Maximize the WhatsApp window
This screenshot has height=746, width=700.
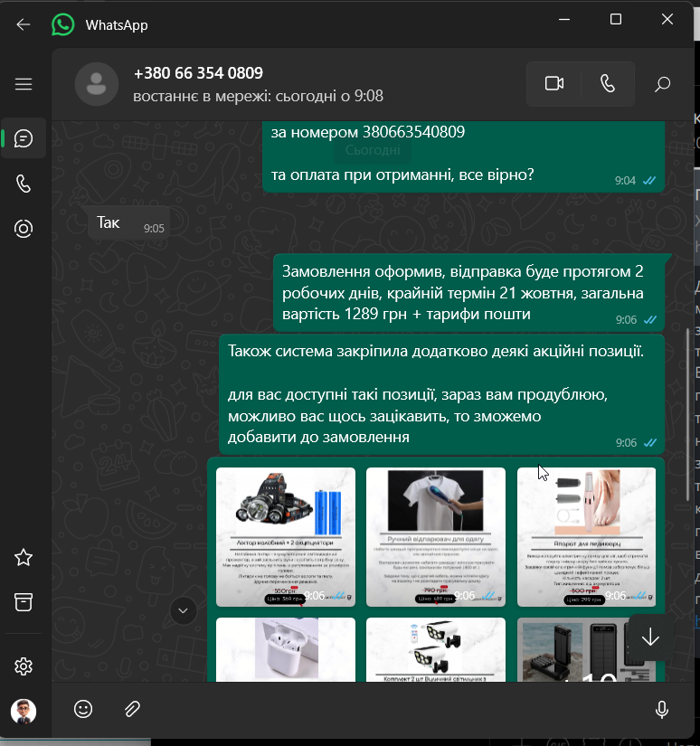[616, 20]
